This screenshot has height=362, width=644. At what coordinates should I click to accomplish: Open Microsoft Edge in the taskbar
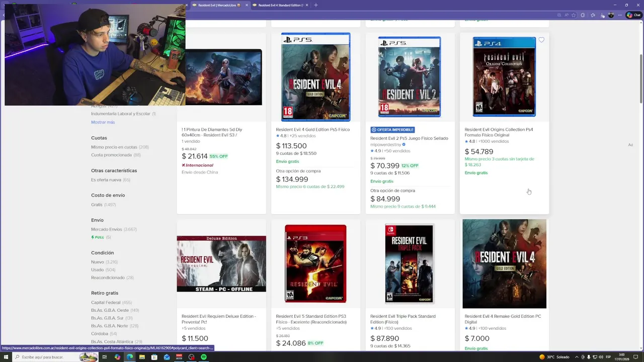click(130, 357)
